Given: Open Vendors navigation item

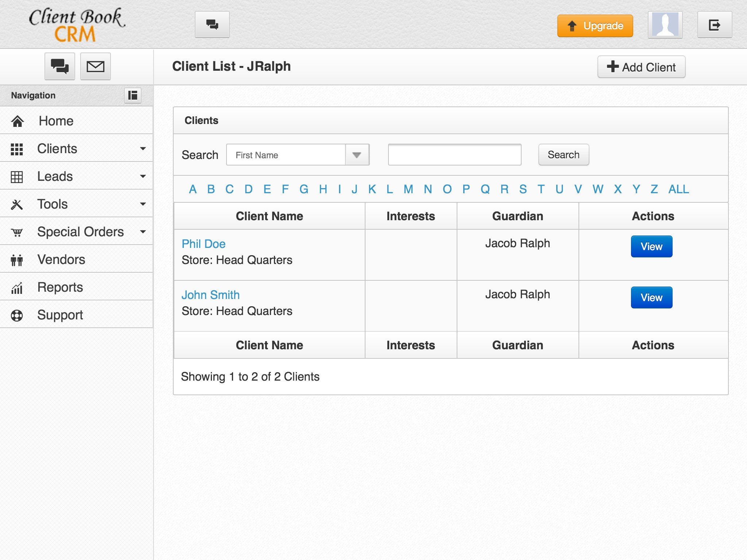Looking at the screenshot, I should tap(76, 259).
